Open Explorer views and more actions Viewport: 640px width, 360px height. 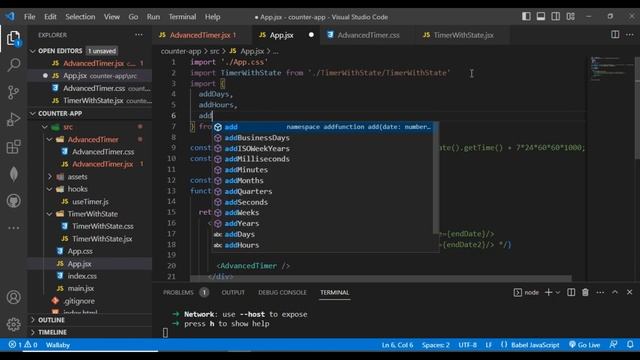(x=139, y=35)
